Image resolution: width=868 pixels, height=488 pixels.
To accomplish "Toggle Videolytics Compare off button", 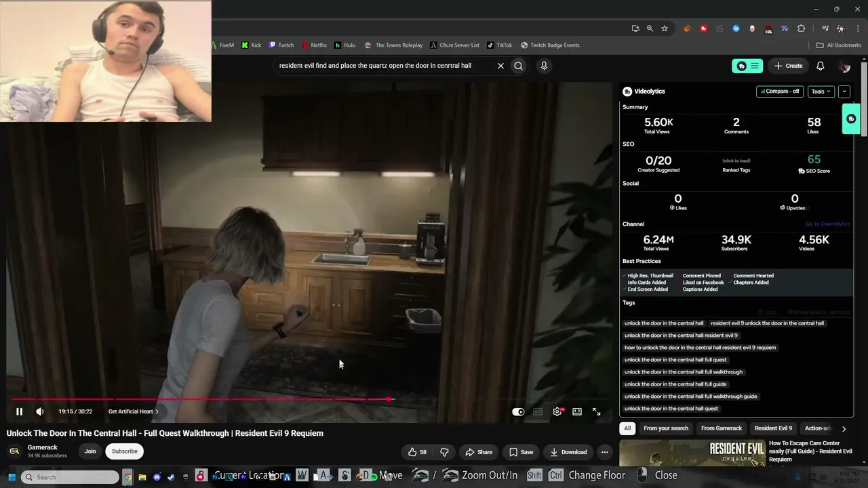I will tap(780, 91).
